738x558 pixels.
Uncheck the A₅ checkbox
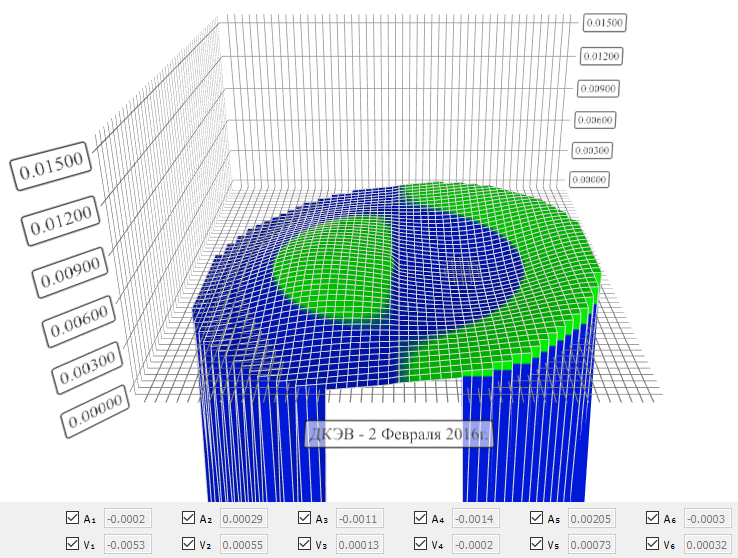tap(537, 518)
